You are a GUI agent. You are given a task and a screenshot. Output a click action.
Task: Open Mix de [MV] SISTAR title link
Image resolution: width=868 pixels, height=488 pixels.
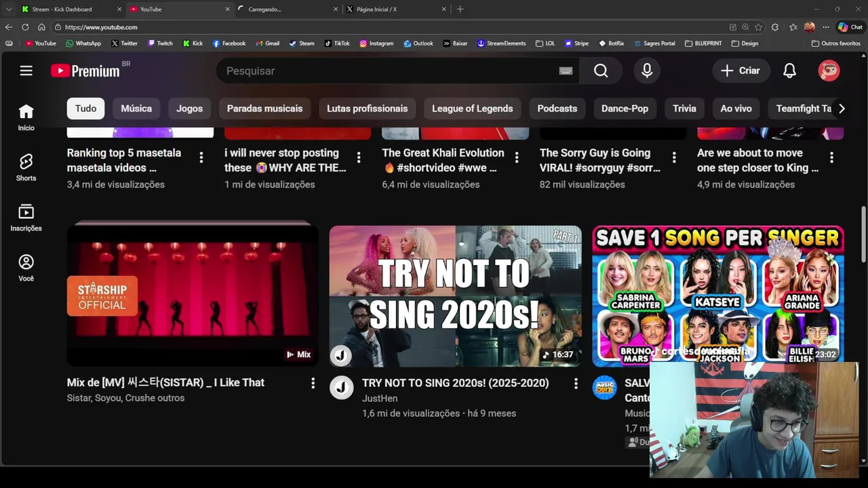[165, 382]
